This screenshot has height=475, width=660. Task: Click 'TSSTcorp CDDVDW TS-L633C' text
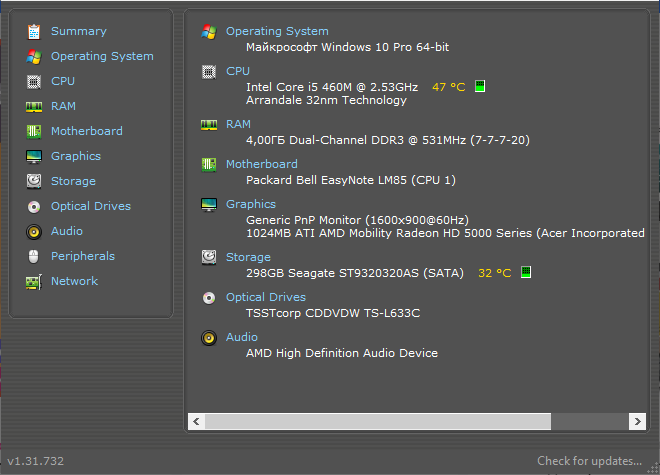[333, 313]
